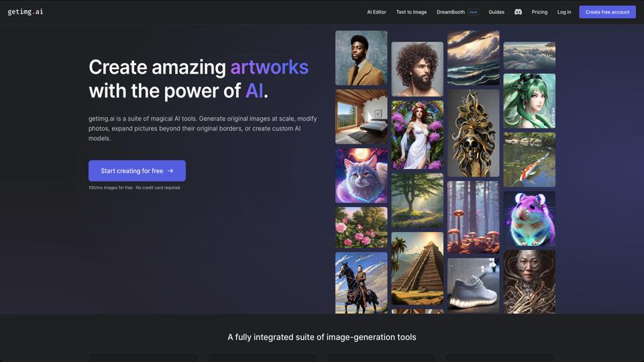Click the getimg.ai logo

25,12
